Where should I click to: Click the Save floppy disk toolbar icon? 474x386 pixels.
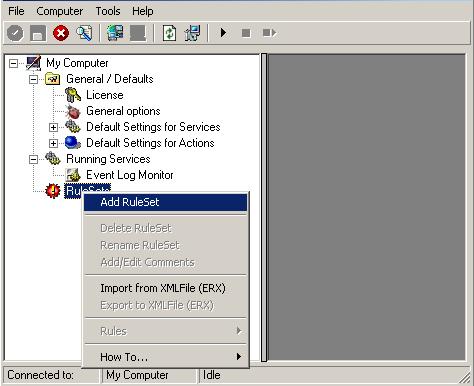pos(38,33)
